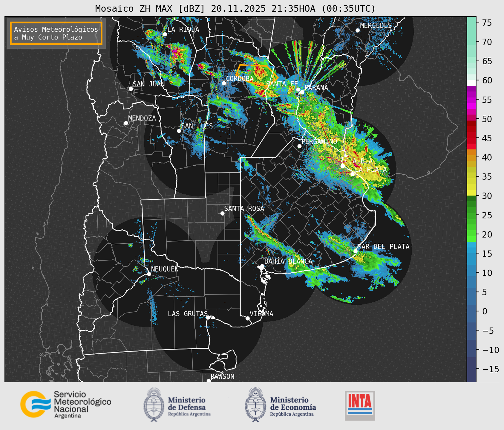Select the San Juan city marker
The image size is (504, 430).
point(131,89)
